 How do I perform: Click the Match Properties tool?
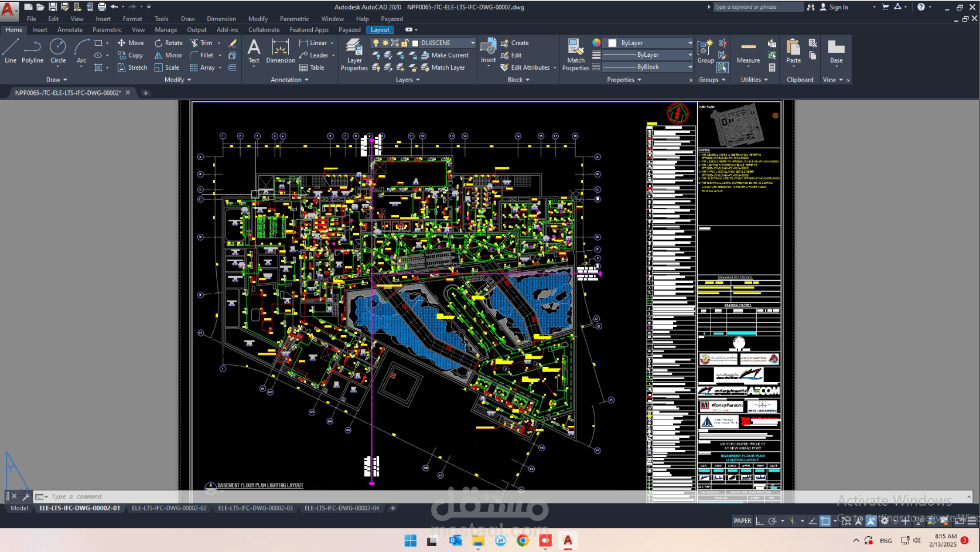(x=576, y=54)
